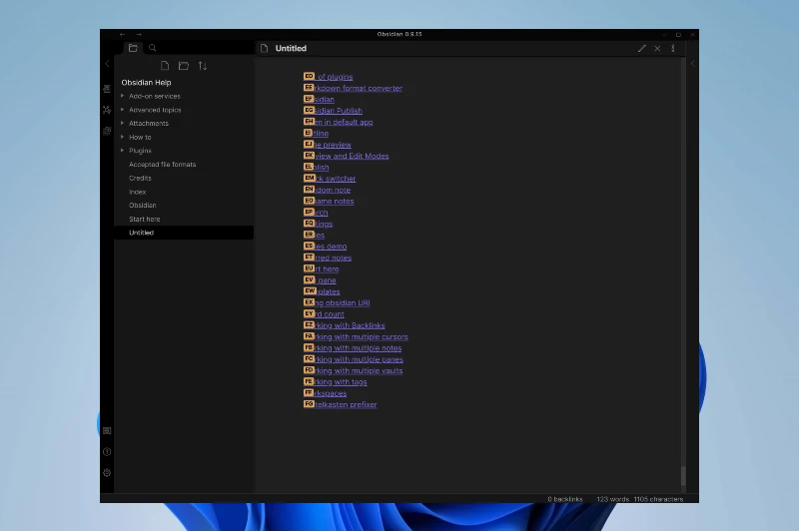Click '123 words' in status bar
Screen dimensions: 799x532
pyautogui.click(x=613, y=499)
